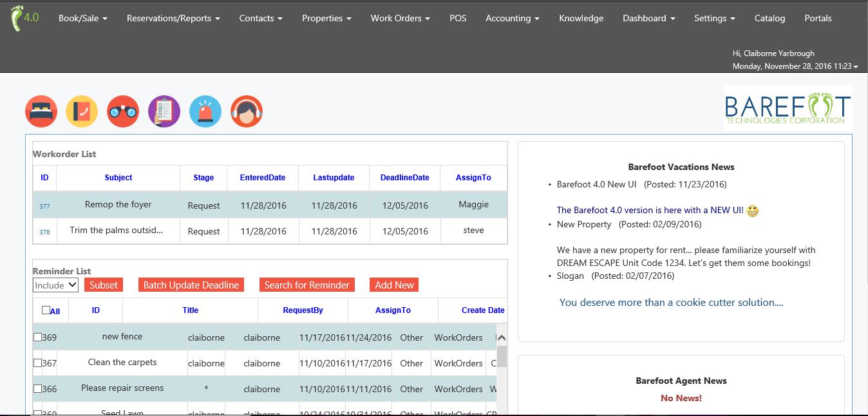The height and width of the screenshot is (416, 868).
Task: Open the Work Orders dropdown
Action: click(x=401, y=18)
